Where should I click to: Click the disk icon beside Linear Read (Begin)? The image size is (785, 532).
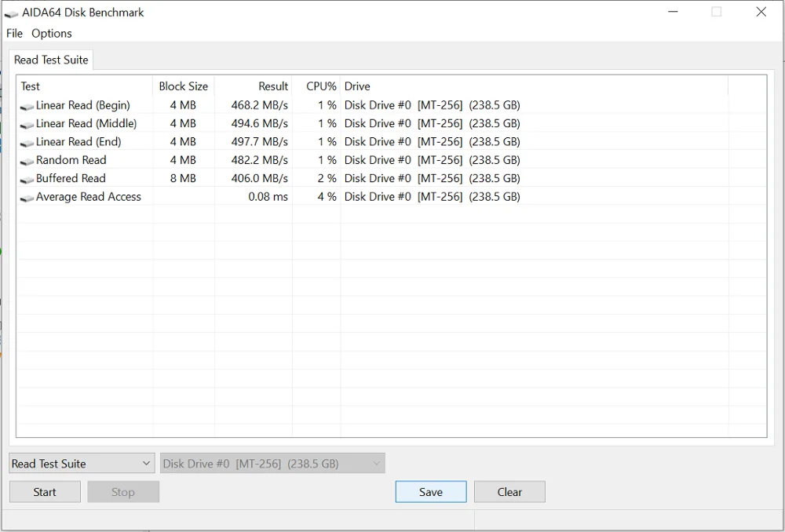[27, 106]
